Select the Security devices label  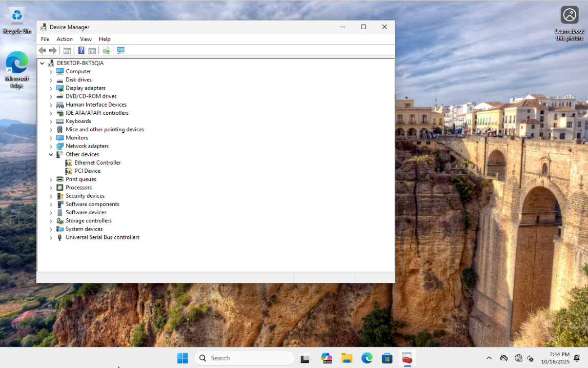[x=85, y=196]
